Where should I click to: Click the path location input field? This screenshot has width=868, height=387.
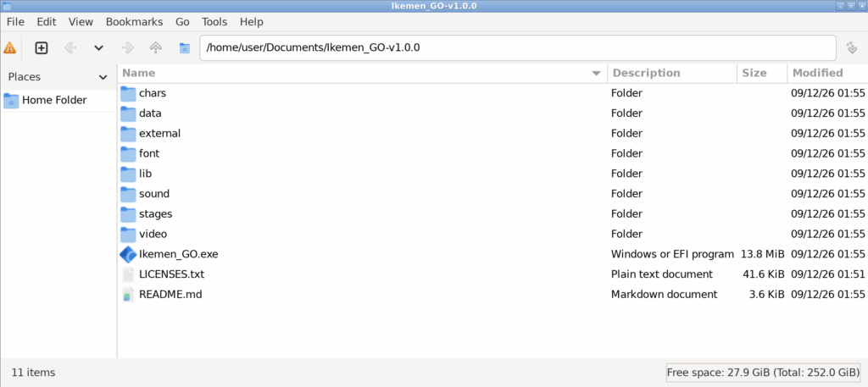[x=518, y=48]
